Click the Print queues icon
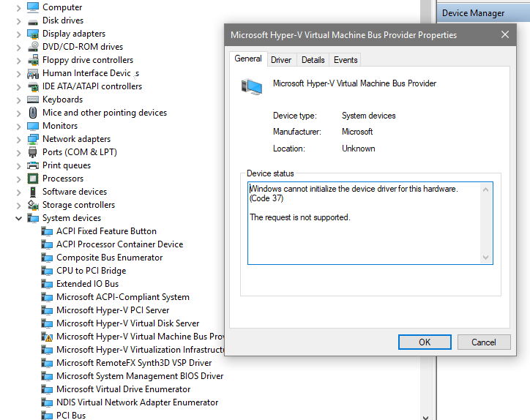The height and width of the screenshot is (420, 530). (33, 165)
